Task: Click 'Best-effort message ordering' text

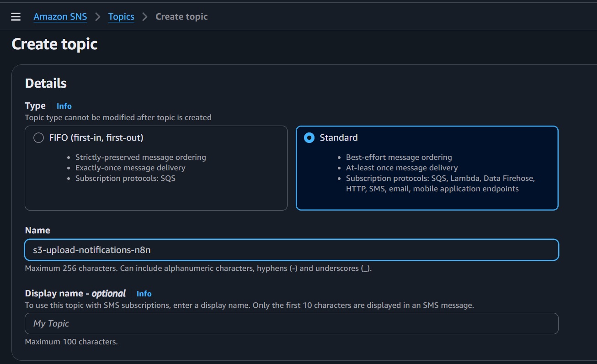Action: 399,157
